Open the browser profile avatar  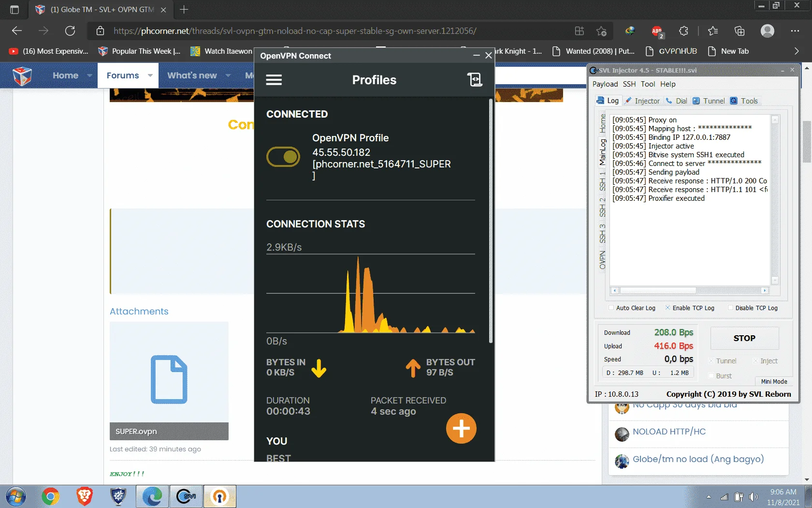(768, 31)
